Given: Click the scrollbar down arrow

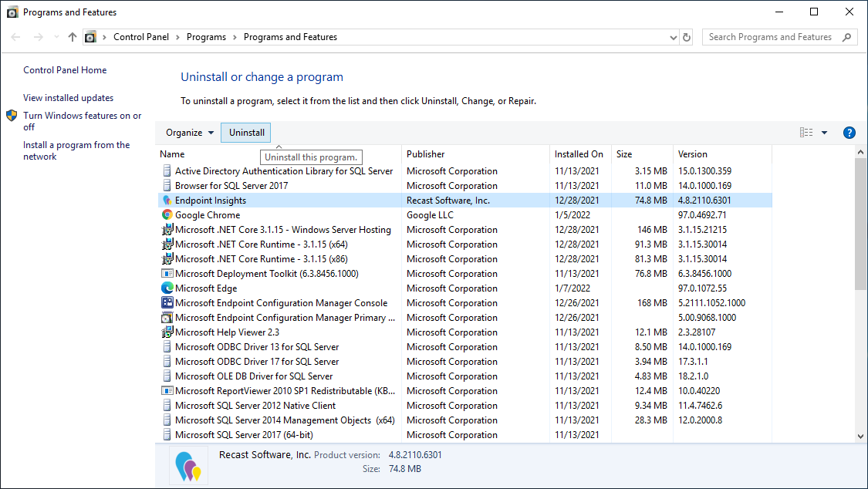Looking at the screenshot, I should [860, 436].
